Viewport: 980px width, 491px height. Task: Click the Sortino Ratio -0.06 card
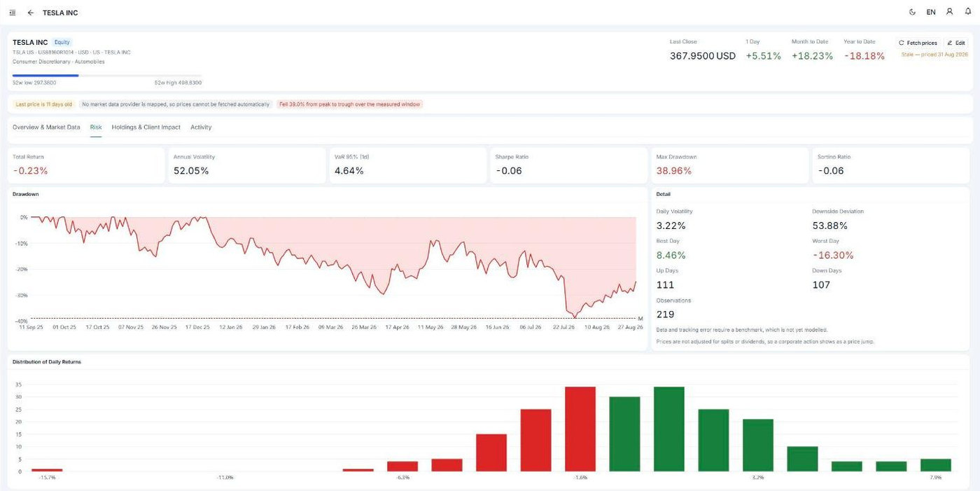[891, 165]
